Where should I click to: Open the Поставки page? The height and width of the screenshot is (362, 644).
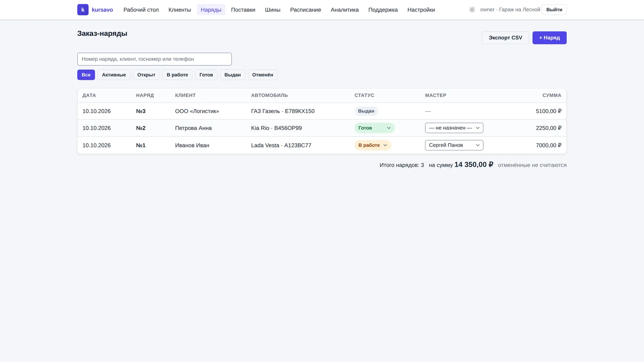point(243,10)
